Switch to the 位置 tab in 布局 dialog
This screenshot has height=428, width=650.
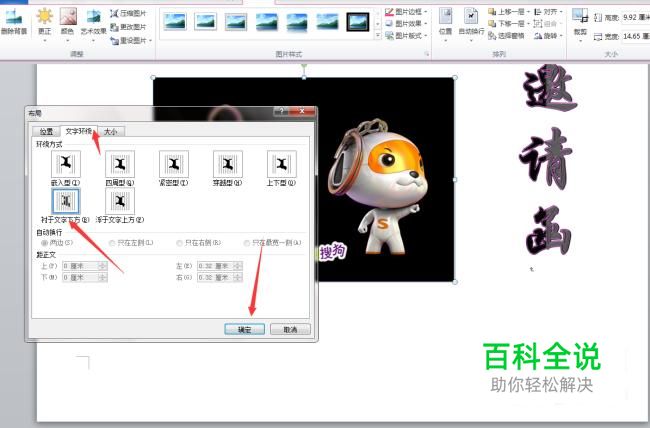click(46, 131)
